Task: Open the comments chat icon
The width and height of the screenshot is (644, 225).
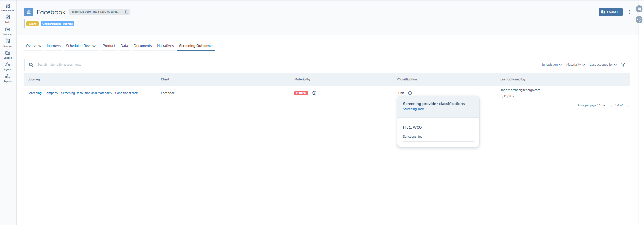Action: 639,9
